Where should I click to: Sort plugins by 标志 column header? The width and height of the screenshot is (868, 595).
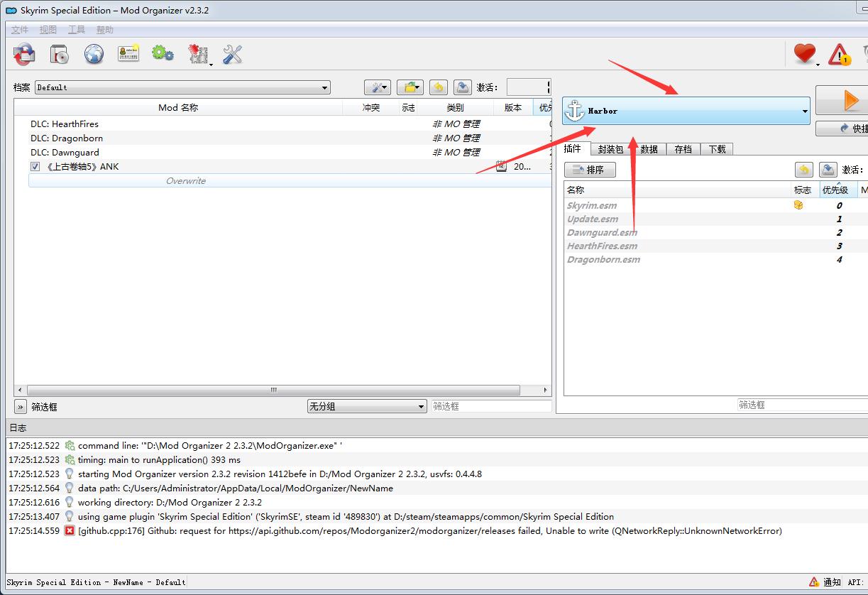pyautogui.click(x=805, y=190)
